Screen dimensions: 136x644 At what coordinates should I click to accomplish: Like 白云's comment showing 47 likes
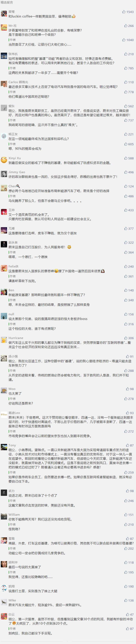[x=127, y=615]
